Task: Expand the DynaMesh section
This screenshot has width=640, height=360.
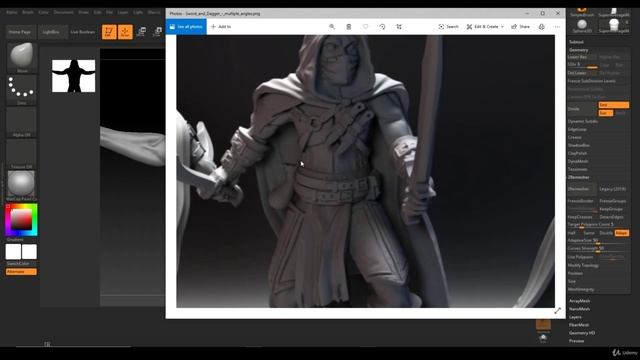Action: point(578,161)
